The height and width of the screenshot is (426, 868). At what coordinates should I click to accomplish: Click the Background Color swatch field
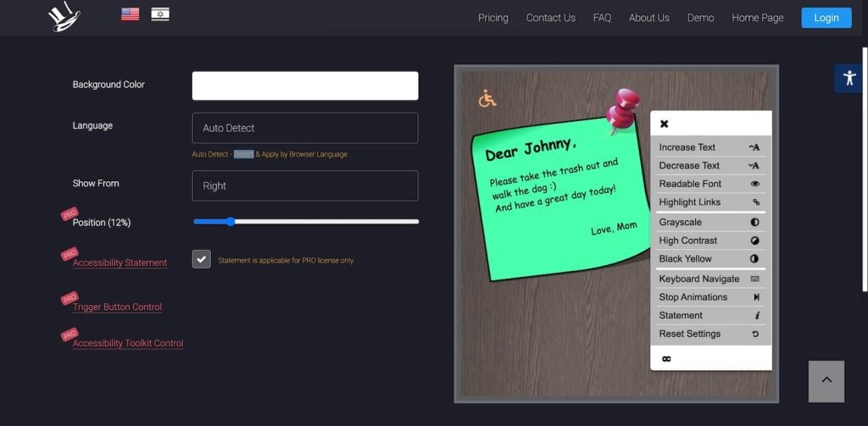[305, 86]
